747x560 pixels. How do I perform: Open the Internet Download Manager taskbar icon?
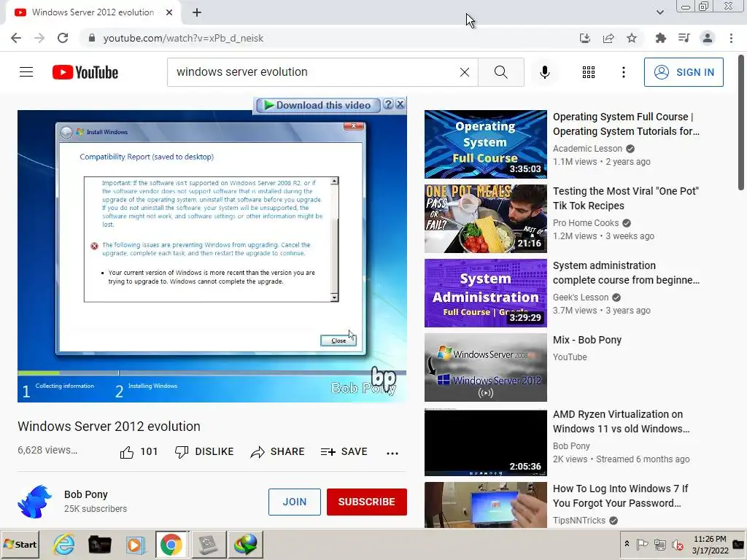245,544
